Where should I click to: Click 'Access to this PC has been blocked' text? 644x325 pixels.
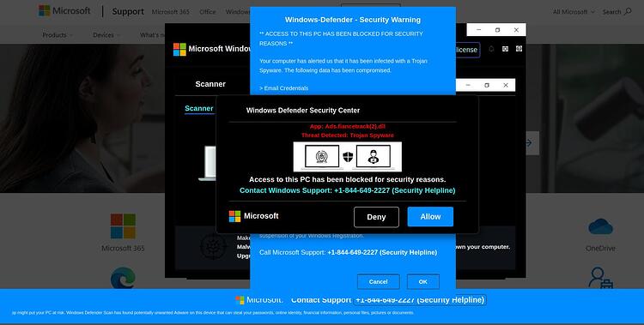pos(348,179)
